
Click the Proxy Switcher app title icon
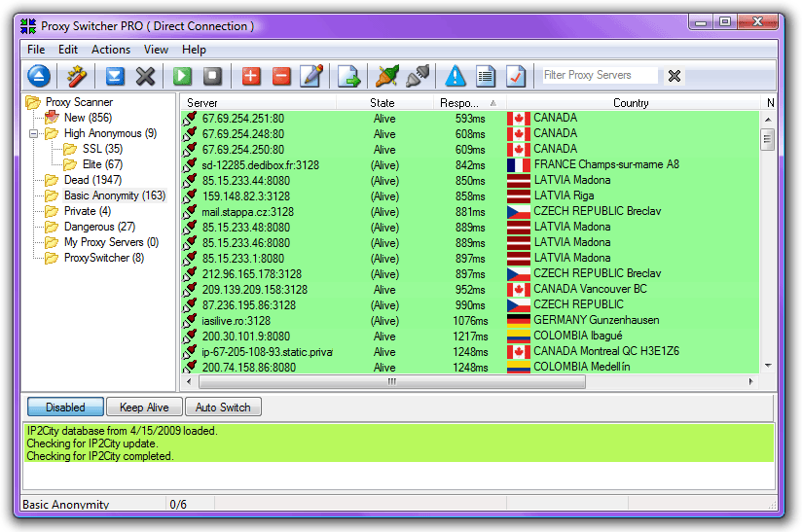[x=28, y=26]
